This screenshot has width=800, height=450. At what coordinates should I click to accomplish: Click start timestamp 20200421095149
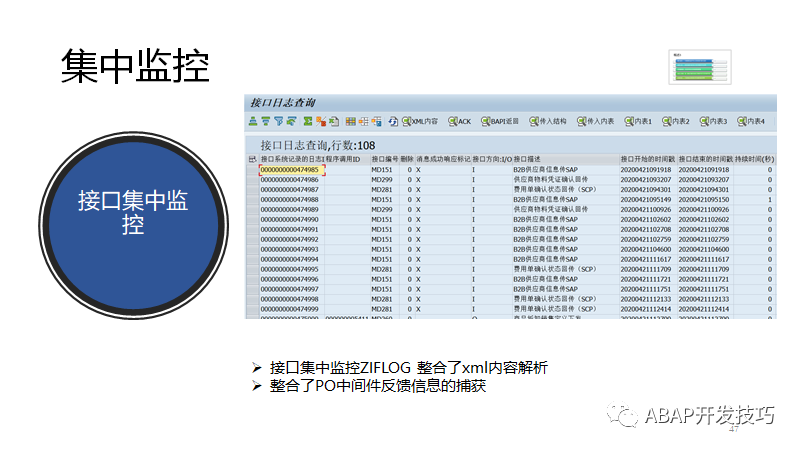[x=646, y=199]
